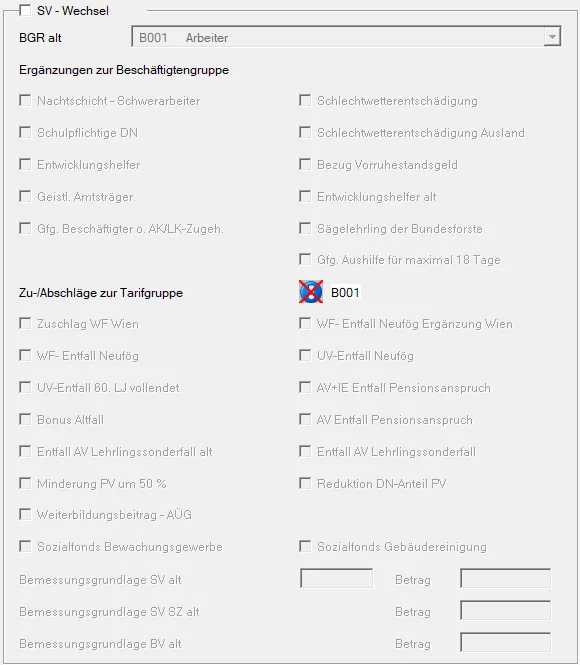This screenshot has width=580, height=665.
Task: Open the BGR alt dropdown arrow
Action: click(552, 37)
